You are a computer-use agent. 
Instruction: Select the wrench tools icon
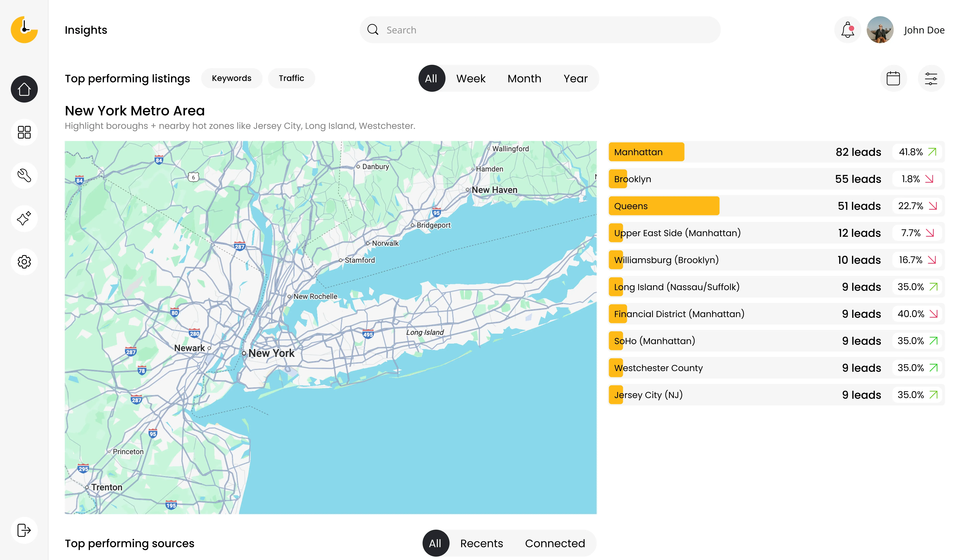[x=24, y=175]
